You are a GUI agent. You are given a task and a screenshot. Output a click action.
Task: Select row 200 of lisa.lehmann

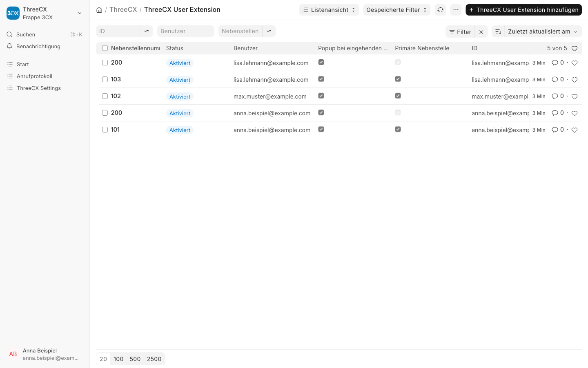[x=105, y=63]
